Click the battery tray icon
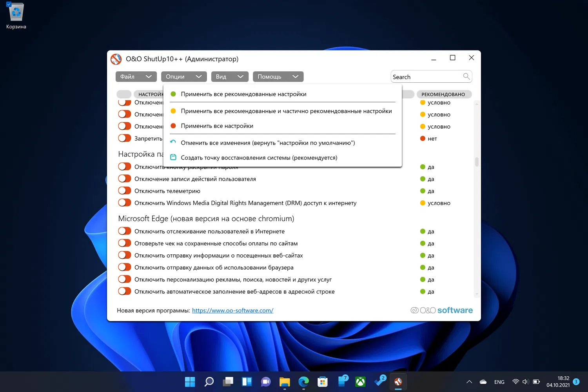This screenshot has width=588, height=392. click(536, 382)
